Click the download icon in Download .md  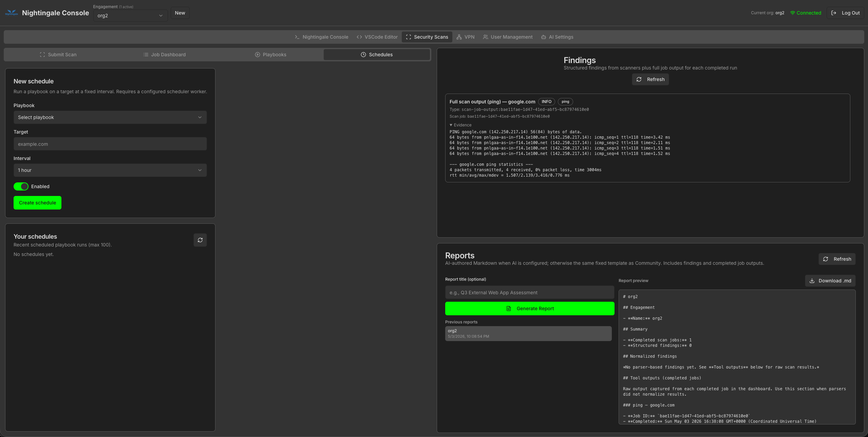coord(812,281)
